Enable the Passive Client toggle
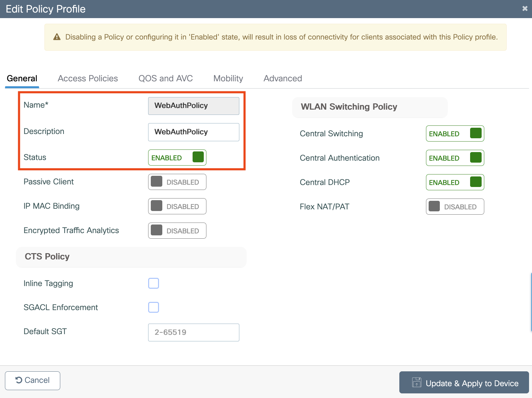532x398 pixels. (x=177, y=182)
